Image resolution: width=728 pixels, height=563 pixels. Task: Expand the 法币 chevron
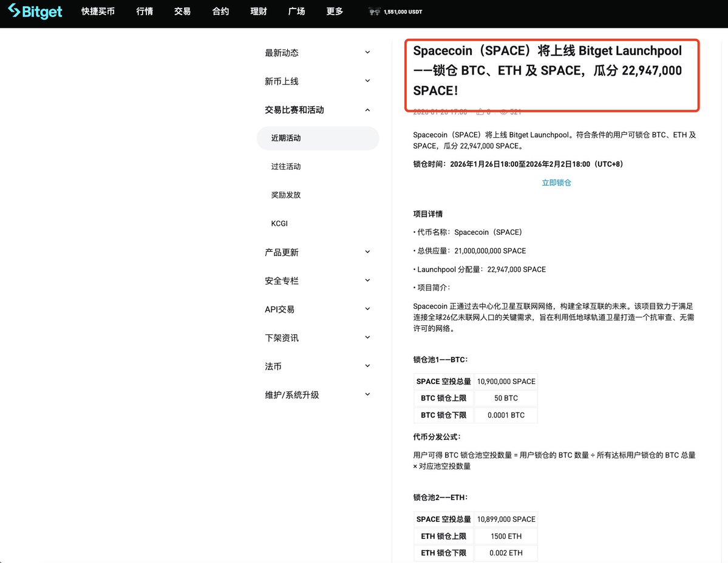click(367, 366)
